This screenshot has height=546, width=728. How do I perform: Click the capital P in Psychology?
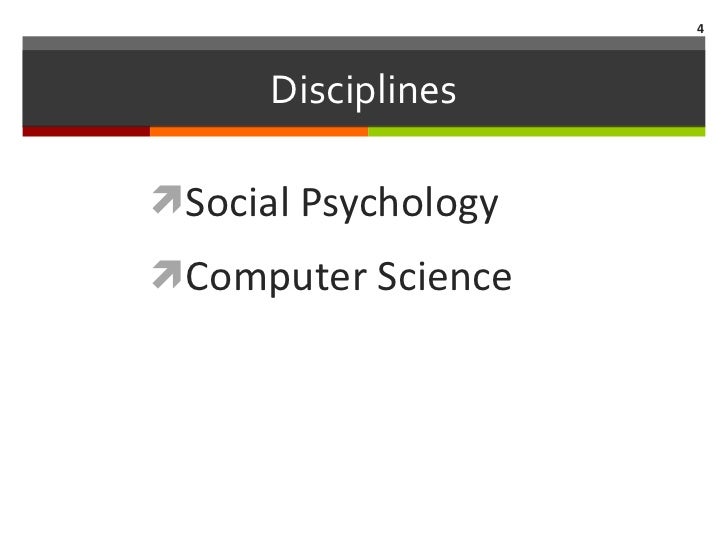tap(311, 202)
